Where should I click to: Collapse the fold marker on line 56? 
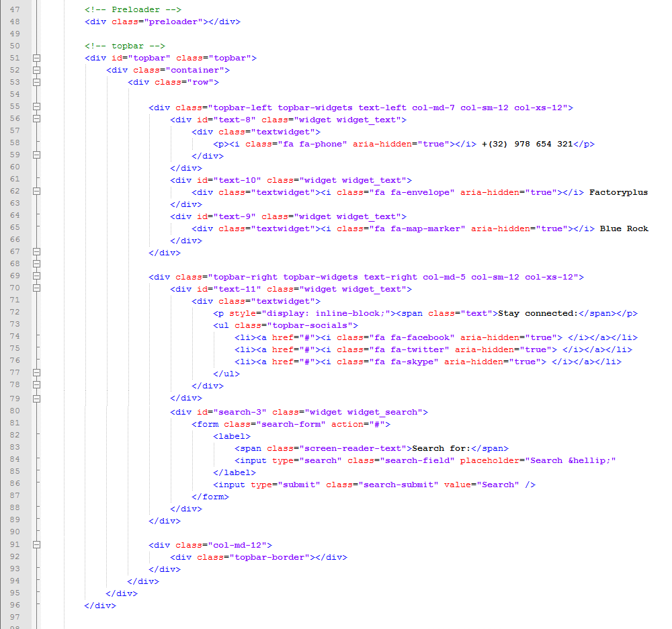coord(36,119)
